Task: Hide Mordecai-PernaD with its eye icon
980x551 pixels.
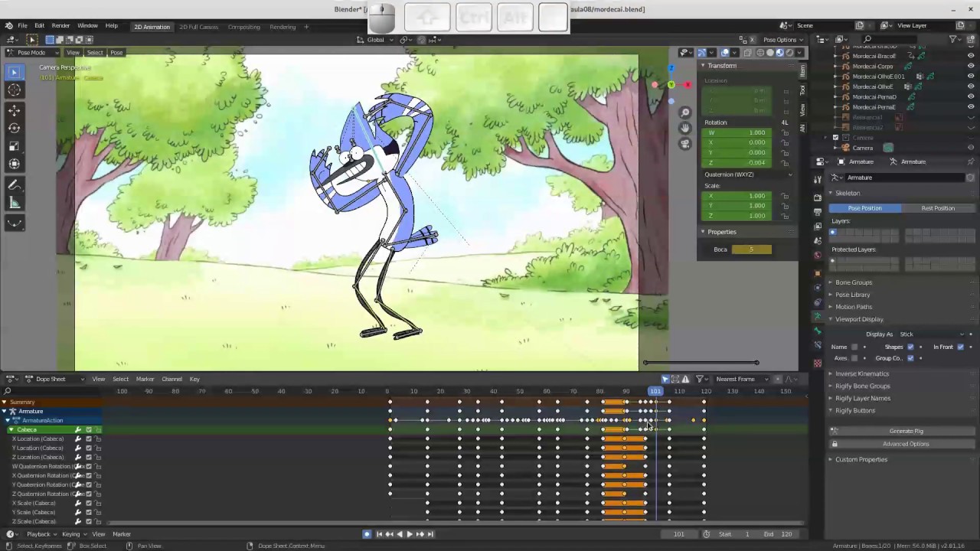Action: coord(971,97)
